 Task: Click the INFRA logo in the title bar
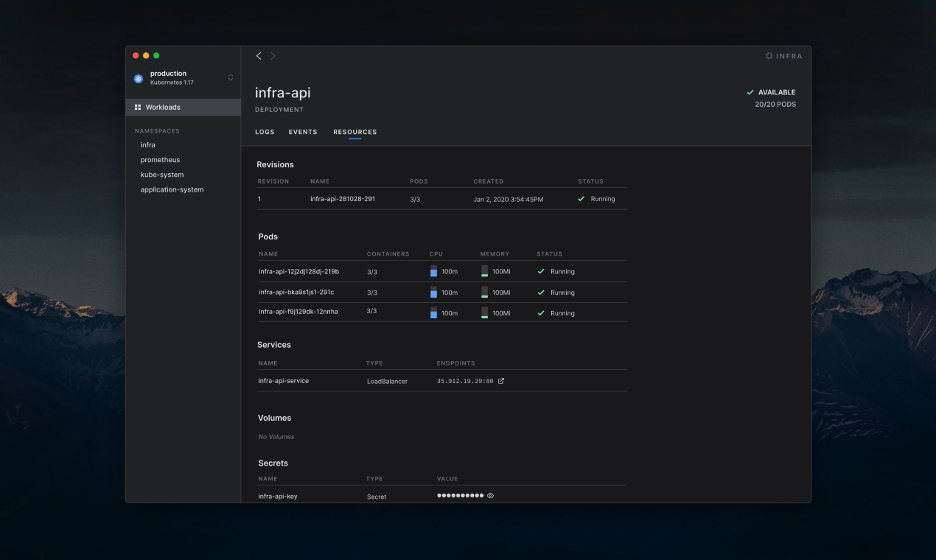pyautogui.click(x=783, y=55)
